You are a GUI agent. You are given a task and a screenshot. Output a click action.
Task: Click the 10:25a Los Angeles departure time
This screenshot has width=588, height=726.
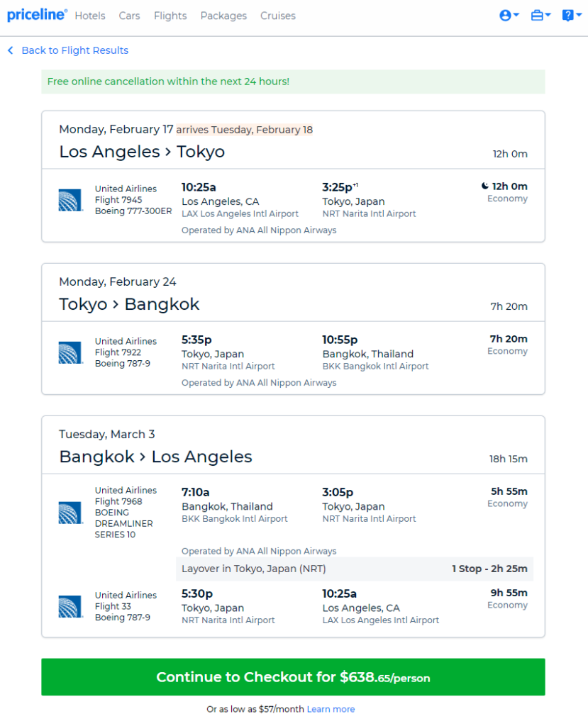point(199,187)
